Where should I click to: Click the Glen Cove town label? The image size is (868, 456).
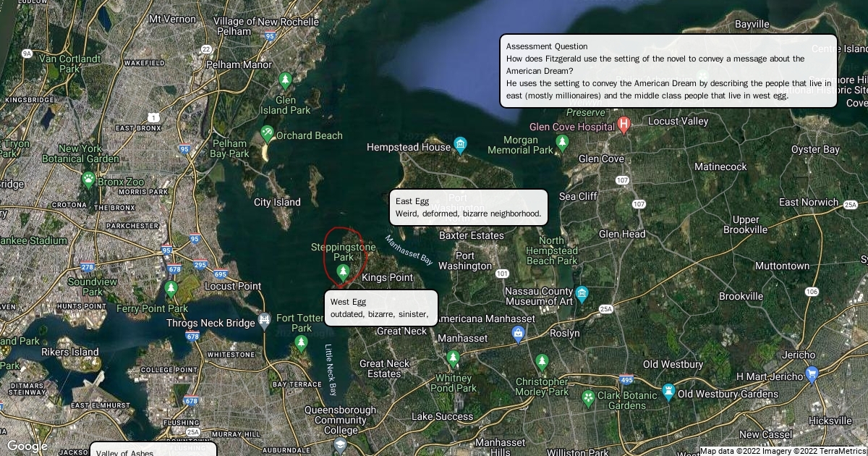pyautogui.click(x=602, y=159)
